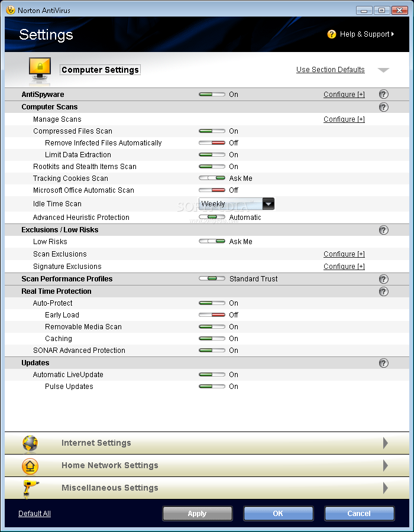Click the Internet Settings globe icon
Viewport: 414px width, 532px height.
[30, 443]
